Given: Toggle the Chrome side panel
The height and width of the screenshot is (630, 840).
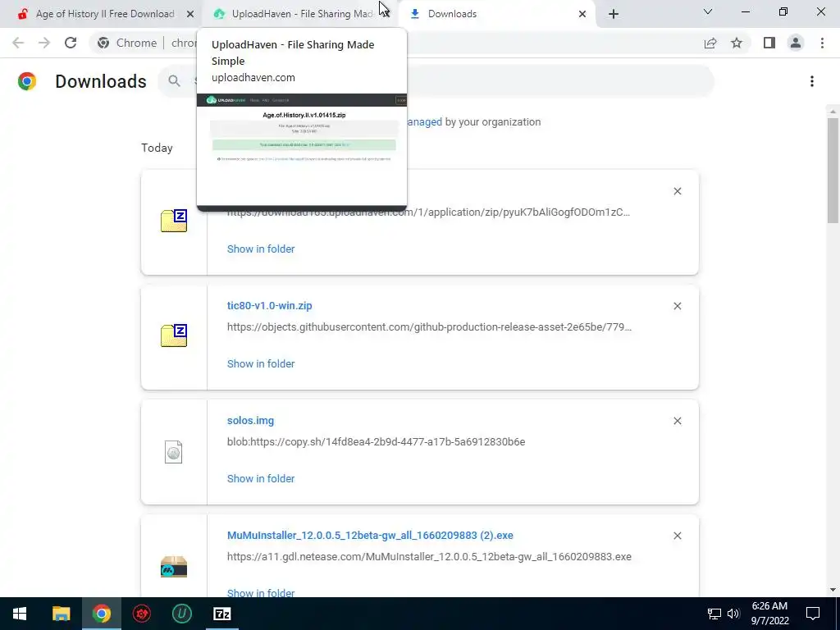Looking at the screenshot, I should tap(769, 43).
